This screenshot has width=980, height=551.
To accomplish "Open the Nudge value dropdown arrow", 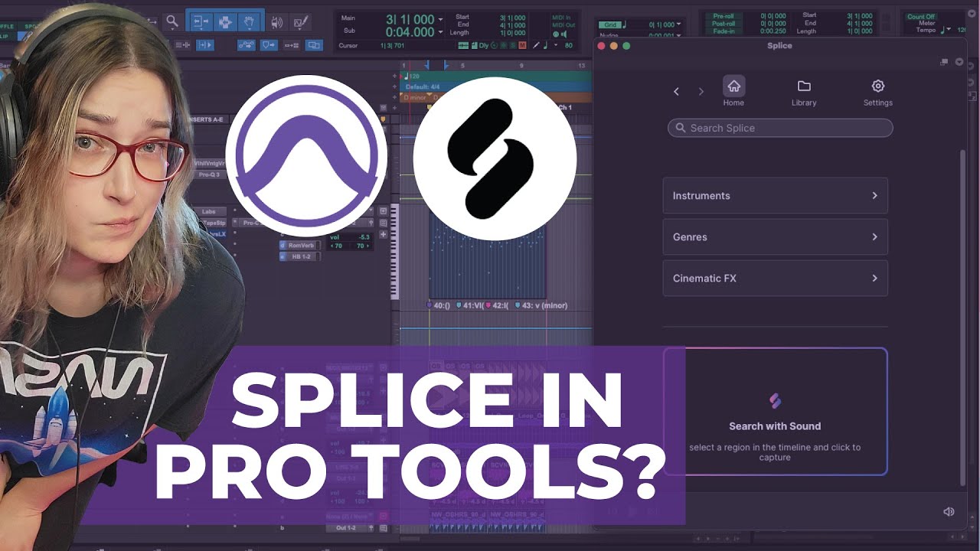I will (678, 35).
